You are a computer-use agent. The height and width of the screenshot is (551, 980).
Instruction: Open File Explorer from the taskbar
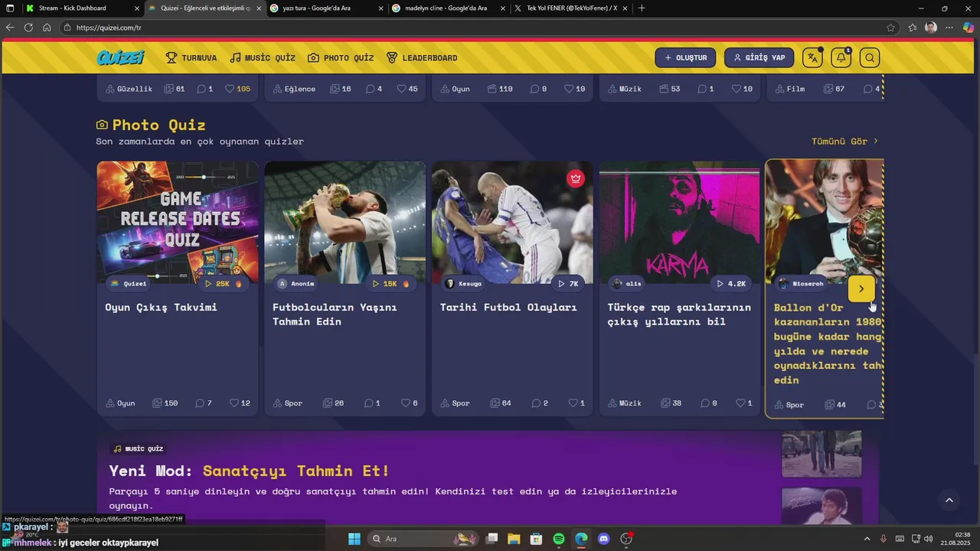[x=514, y=539]
